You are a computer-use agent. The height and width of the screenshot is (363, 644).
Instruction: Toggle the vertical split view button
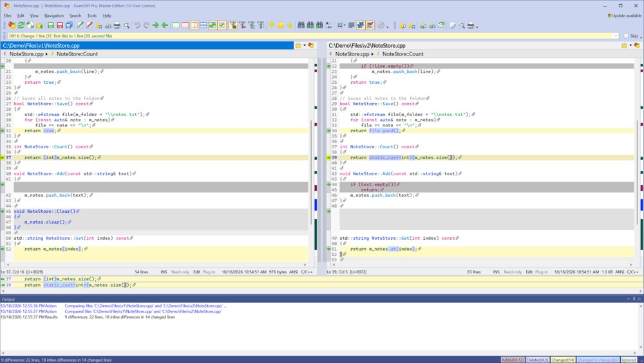194,26
